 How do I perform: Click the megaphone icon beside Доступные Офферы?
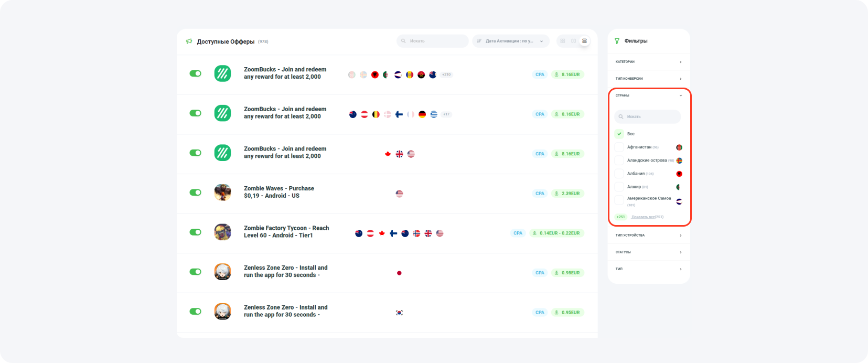tap(189, 41)
